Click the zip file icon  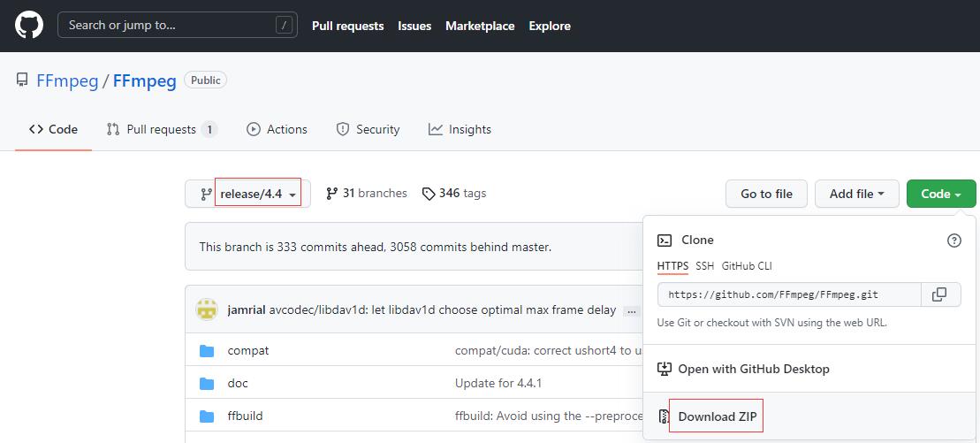pos(665,416)
